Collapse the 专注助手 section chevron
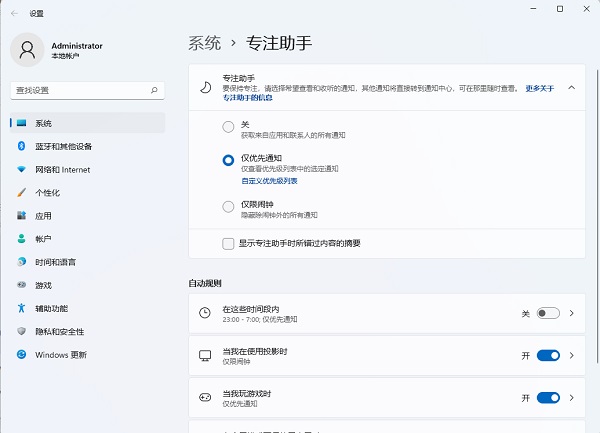Image resolution: width=600 pixels, height=433 pixels. [571, 88]
